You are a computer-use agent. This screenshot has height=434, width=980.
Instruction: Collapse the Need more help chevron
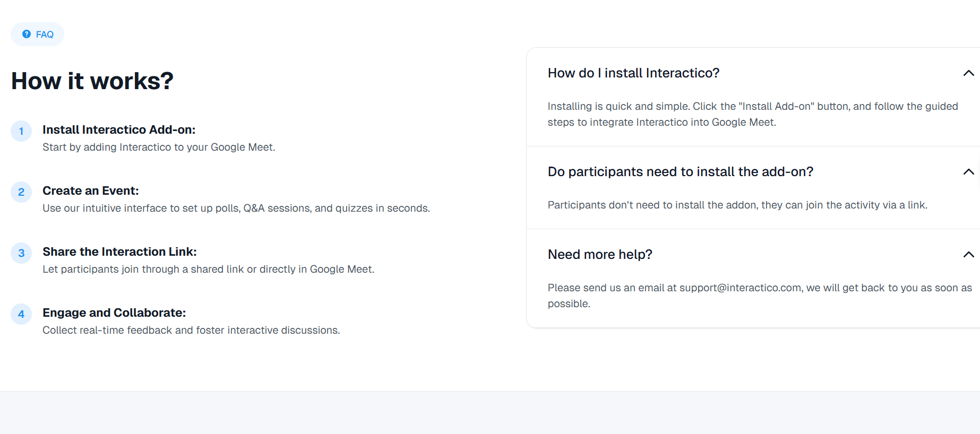tap(968, 255)
